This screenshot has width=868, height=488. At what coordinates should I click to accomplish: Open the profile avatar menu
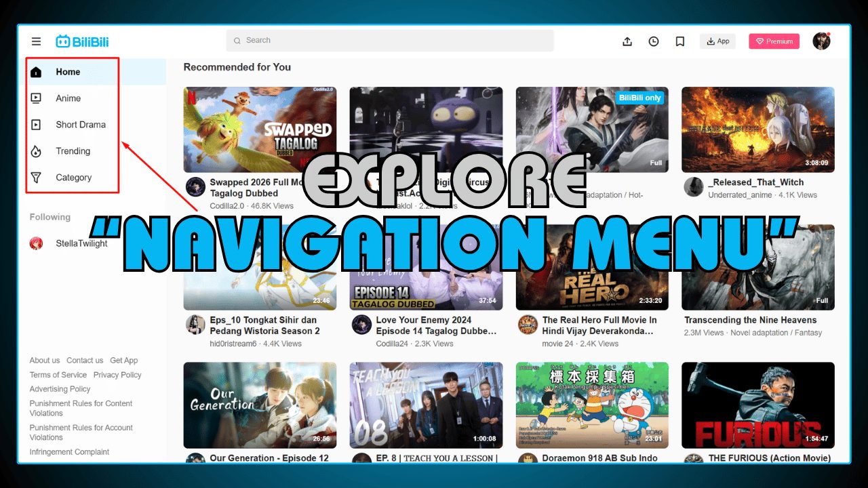click(821, 41)
